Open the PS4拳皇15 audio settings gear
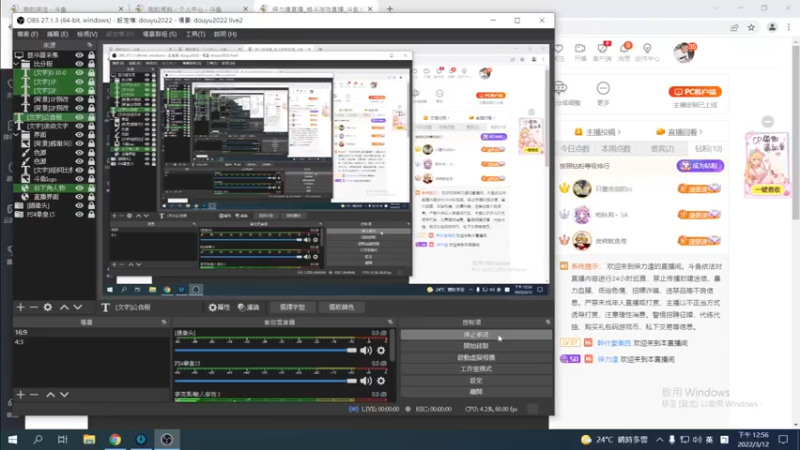This screenshot has height=450, width=800. [381, 381]
